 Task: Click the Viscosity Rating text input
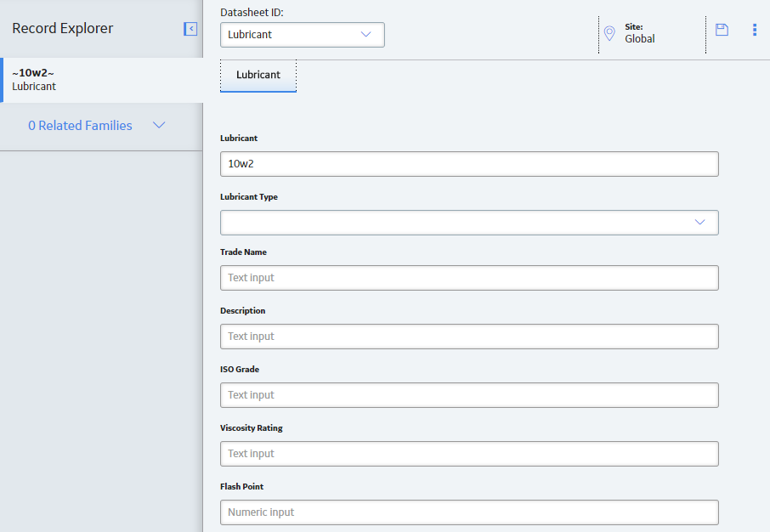(x=469, y=454)
